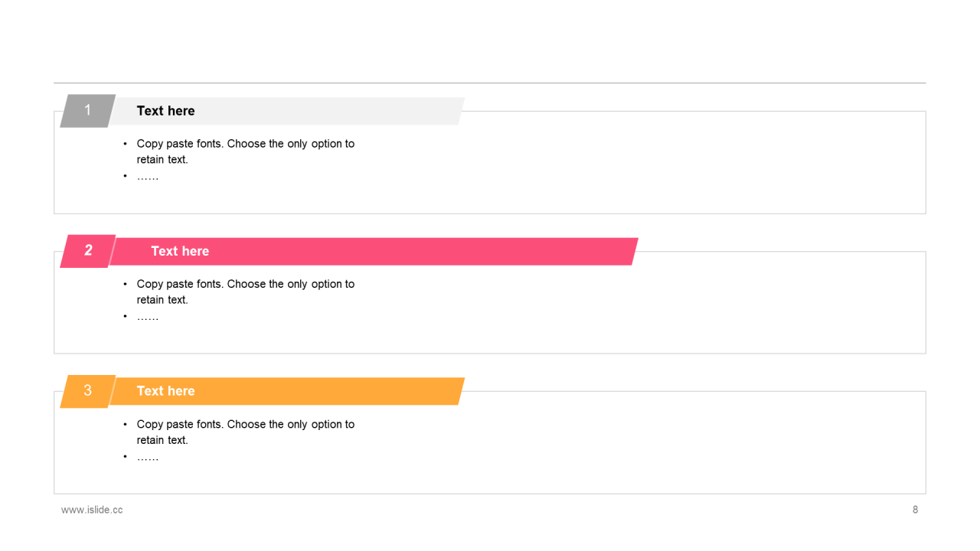Screen dimensions: 980x551
Task: Click the pink banner's blank area right of its title
Action: [x=429, y=252]
